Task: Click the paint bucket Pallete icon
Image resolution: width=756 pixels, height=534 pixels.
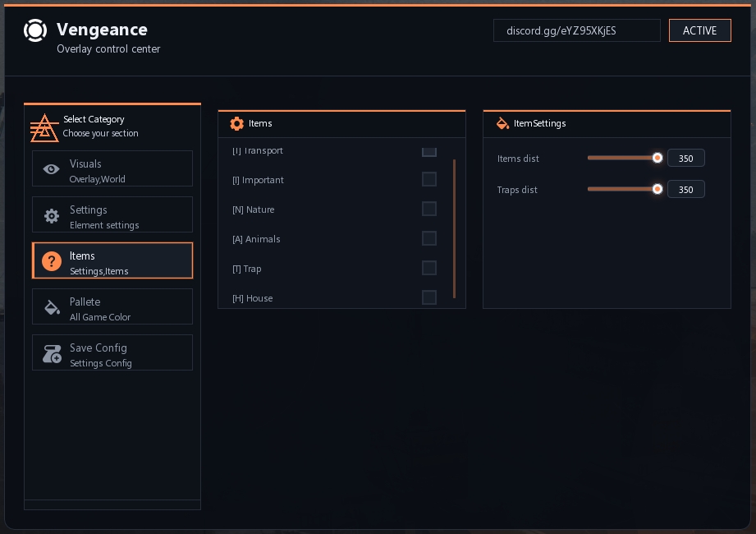Action: point(52,308)
